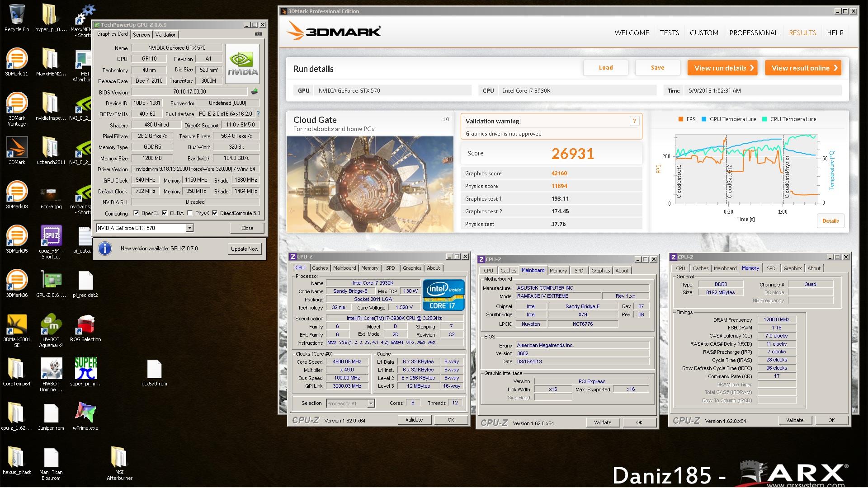Image resolution: width=868 pixels, height=488 pixels.
Task: Open the HELP tab in 3DMark
Action: point(835,33)
